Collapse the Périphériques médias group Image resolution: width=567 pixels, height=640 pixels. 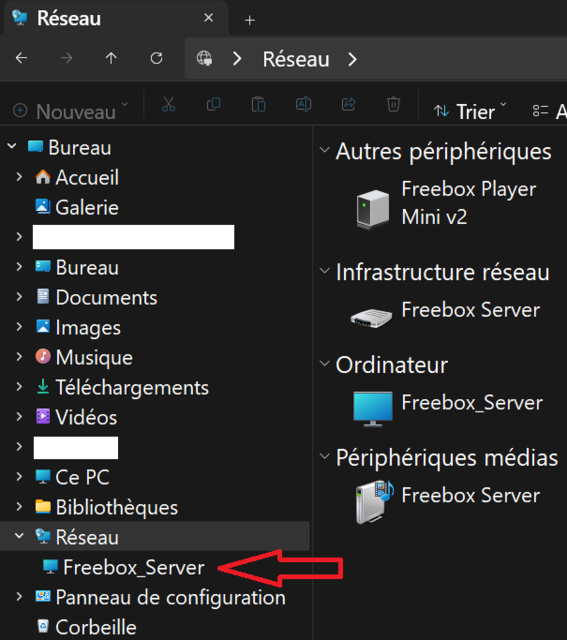[x=325, y=456]
